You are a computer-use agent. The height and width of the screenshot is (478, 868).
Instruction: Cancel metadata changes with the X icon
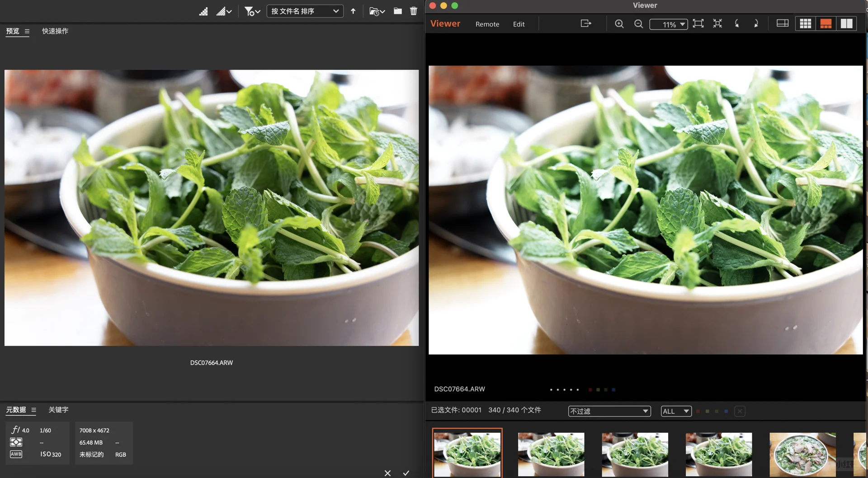[387, 473]
